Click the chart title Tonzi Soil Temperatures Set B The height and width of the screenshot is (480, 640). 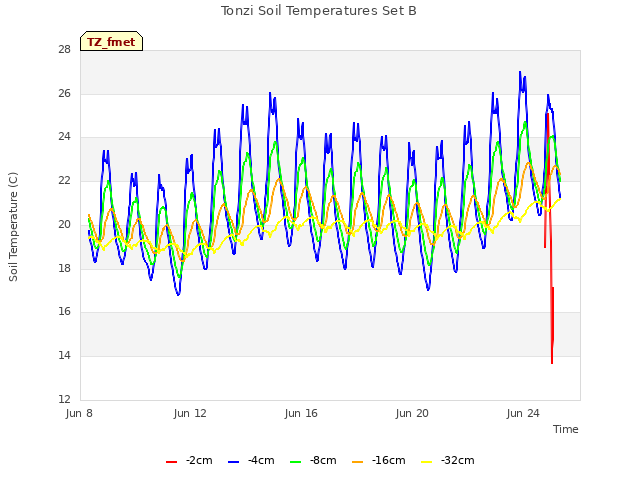[319, 11]
